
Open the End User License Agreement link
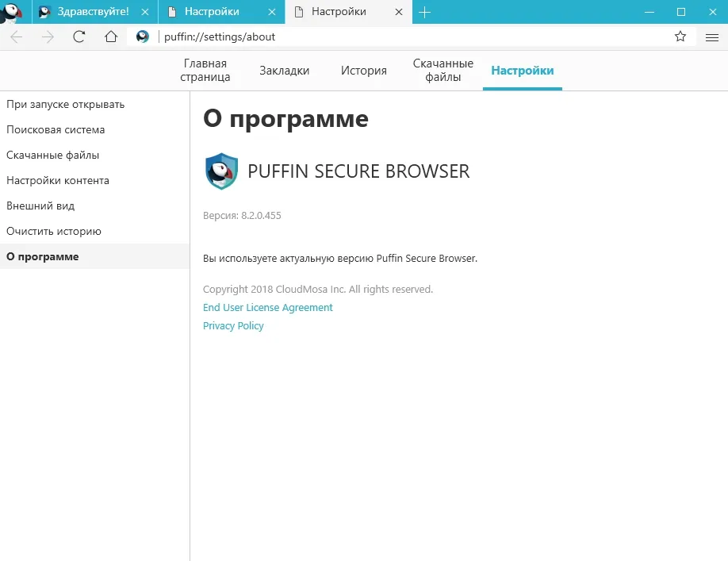click(267, 307)
